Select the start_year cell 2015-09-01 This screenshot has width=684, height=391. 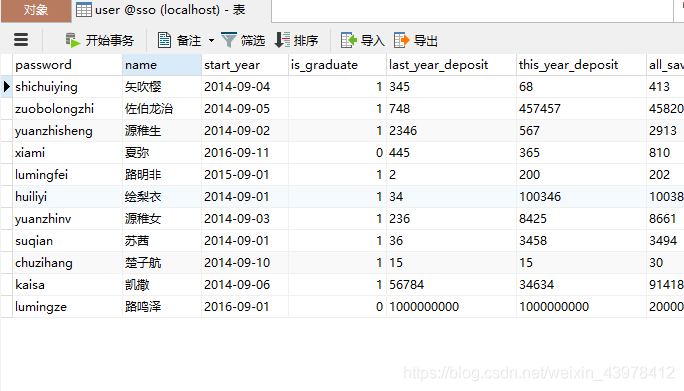point(245,175)
